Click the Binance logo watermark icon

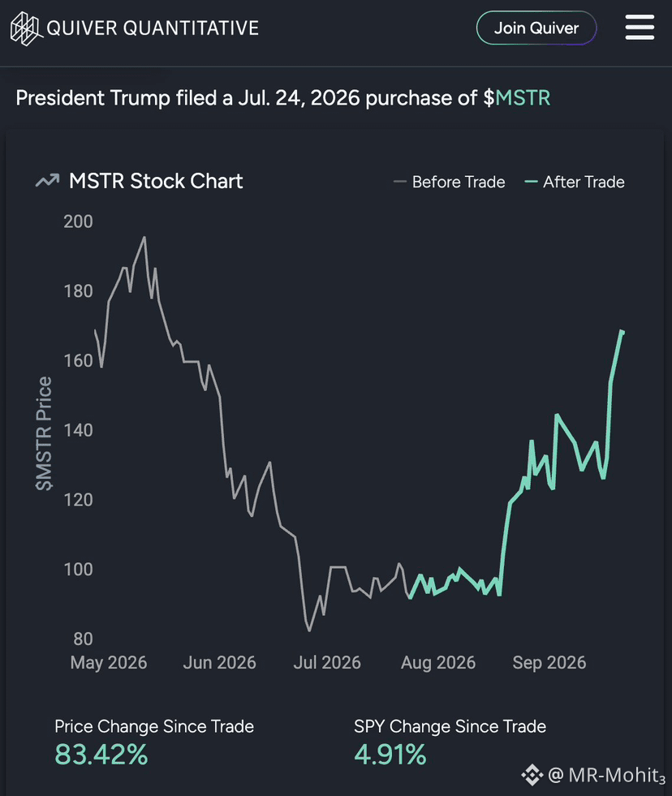point(532,775)
